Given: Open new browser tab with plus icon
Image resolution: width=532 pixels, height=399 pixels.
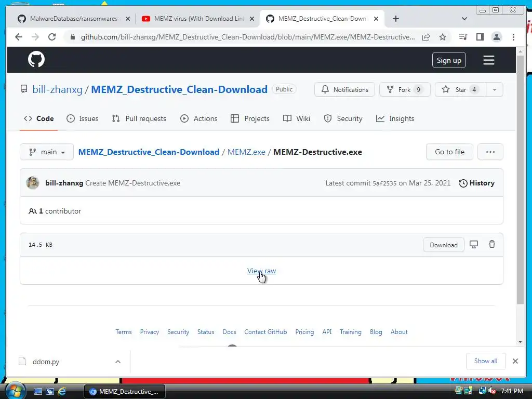Looking at the screenshot, I should coord(395,19).
